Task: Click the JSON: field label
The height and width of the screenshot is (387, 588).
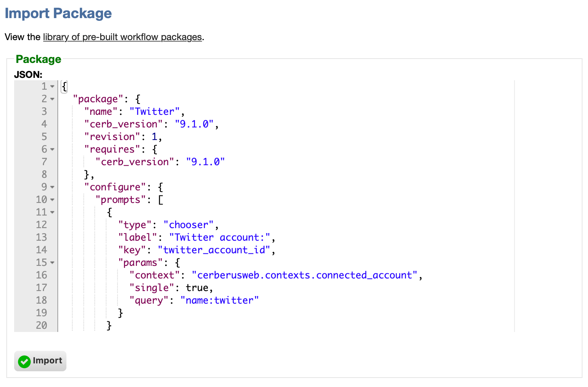Action: pos(28,75)
